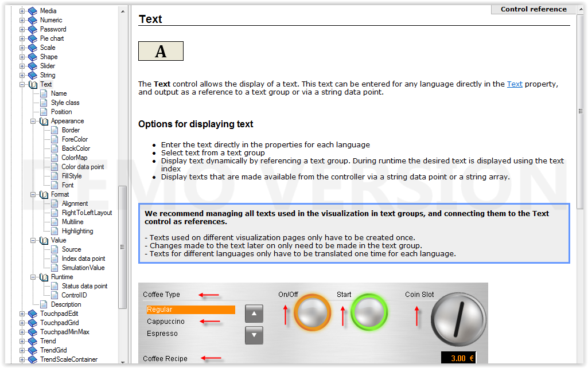Viewport: 588px width, 368px height.
Task: Select the Control reference tab
Action: pyautogui.click(x=533, y=9)
